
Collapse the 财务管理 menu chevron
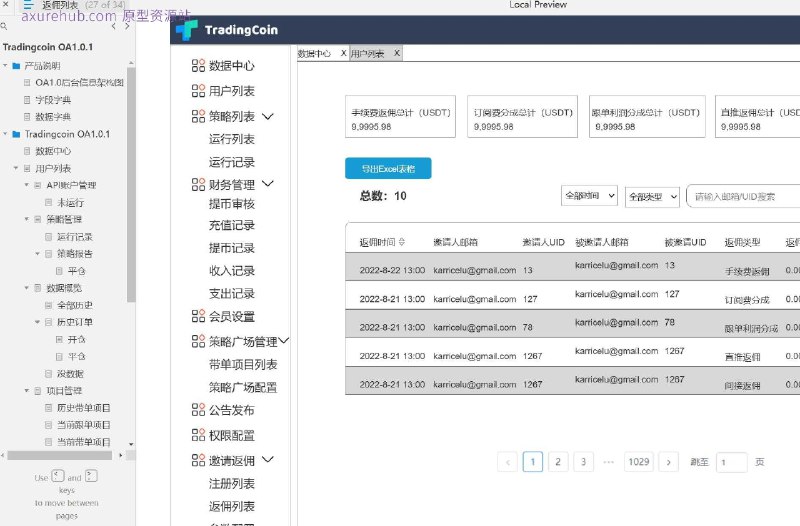(268, 183)
